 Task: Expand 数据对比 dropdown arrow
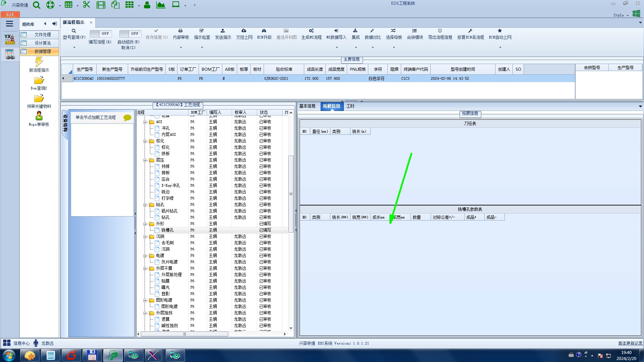[x=373, y=47]
